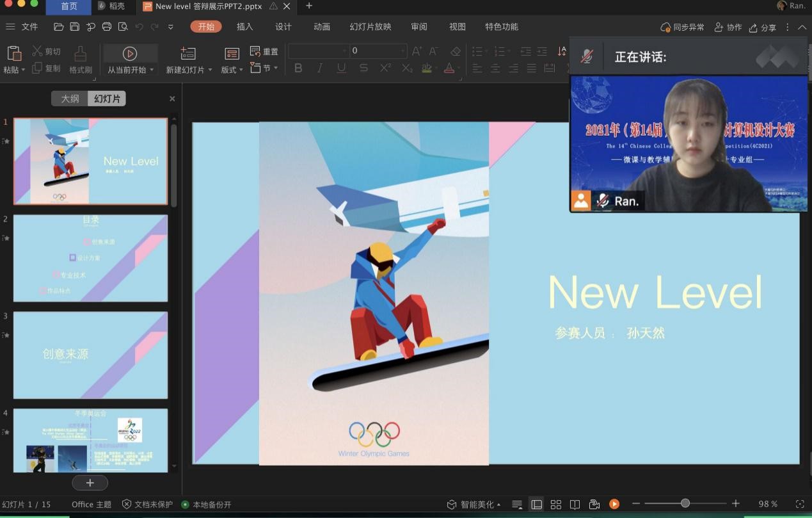Click the center align icon

(495, 68)
